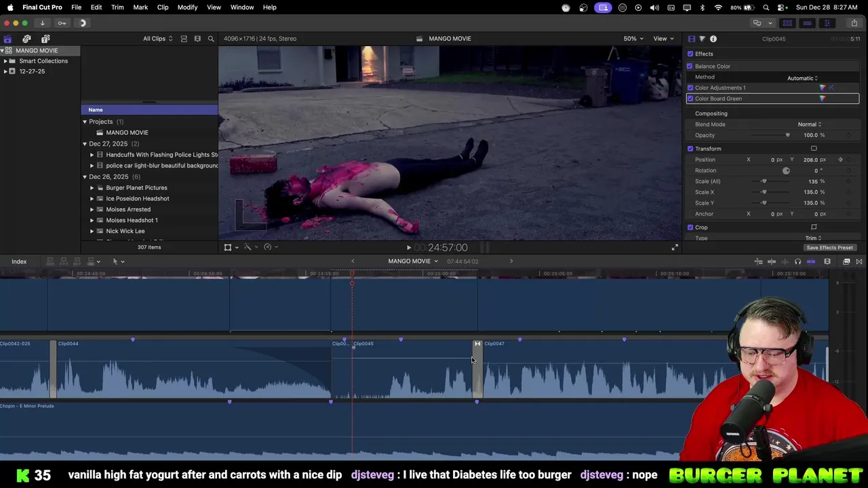The width and height of the screenshot is (868, 488).
Task: Click the MANGO MOVIE timeline title
Action: (410, 262)
